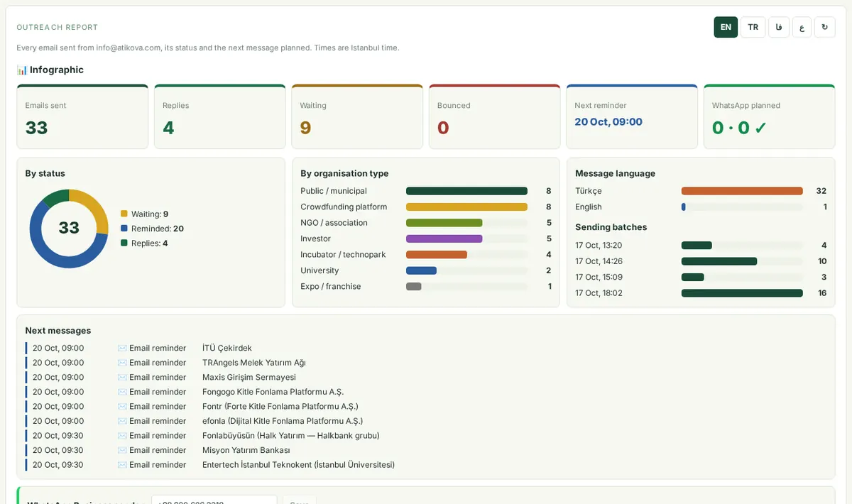Open the Bounced summary card
This screenshot has width=852, height=504.
coord(494,116)
